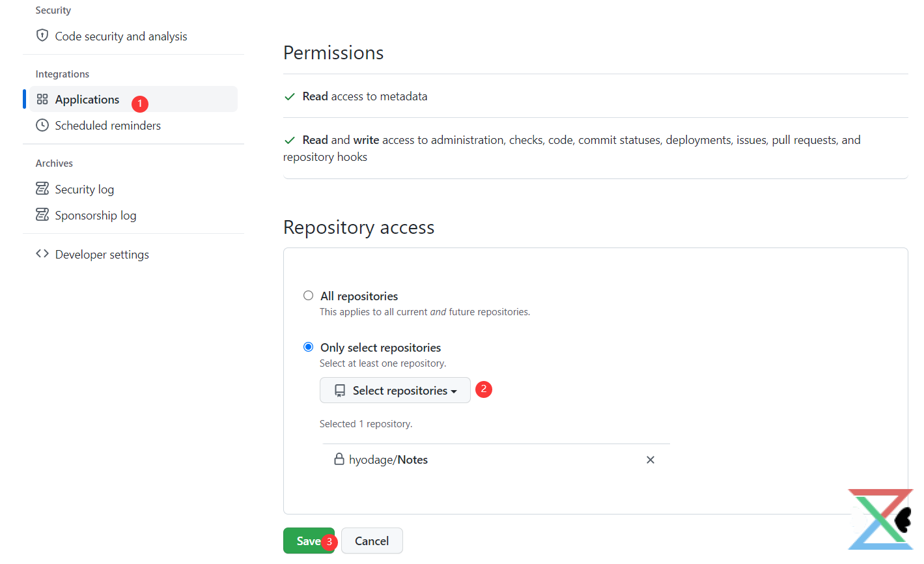Cancel the repository access changes

(372, 541)
